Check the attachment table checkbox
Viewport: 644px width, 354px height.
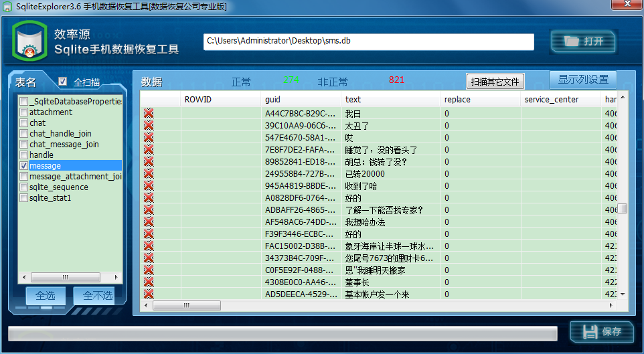[x=24, y=112]
